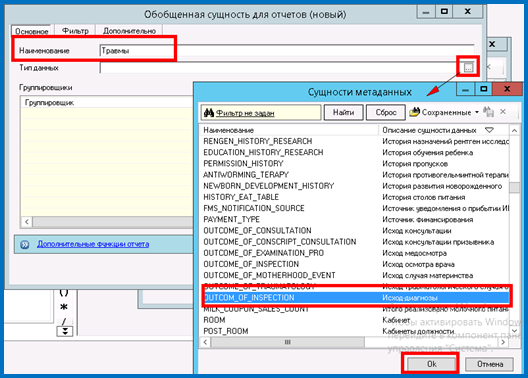Select the OUTCOME_OF_CONSULTATION row

(x=355, y=231)
